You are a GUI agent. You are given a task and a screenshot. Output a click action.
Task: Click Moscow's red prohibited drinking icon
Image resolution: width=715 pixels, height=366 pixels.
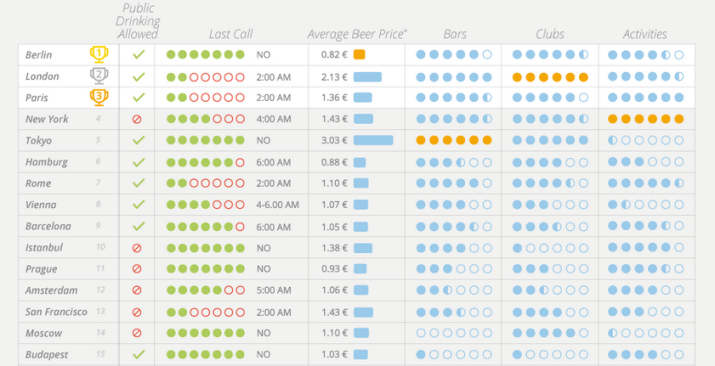(x=136, y=333)
